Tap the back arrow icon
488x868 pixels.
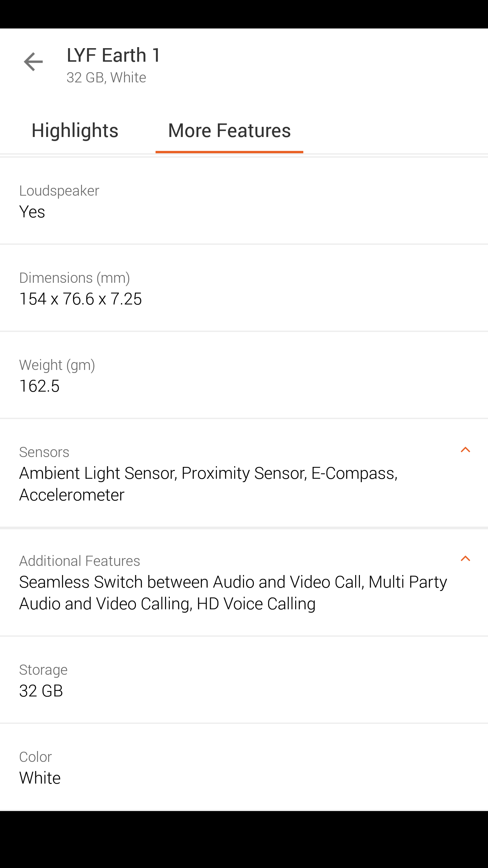pos(33,62)
